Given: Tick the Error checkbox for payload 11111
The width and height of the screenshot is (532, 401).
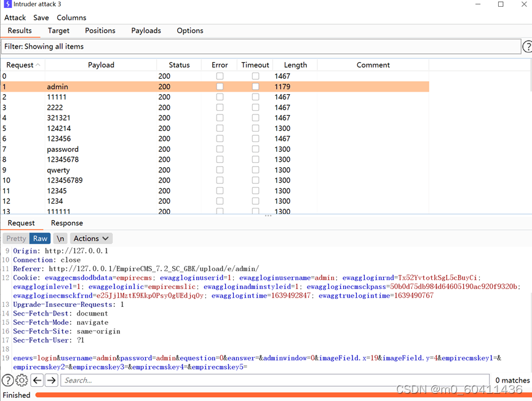Looking at the screenshot, I should coord(220,97).
